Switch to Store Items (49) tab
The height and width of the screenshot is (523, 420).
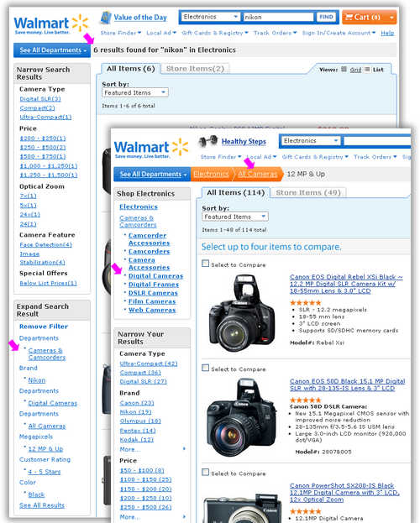[x=308, y=193]
